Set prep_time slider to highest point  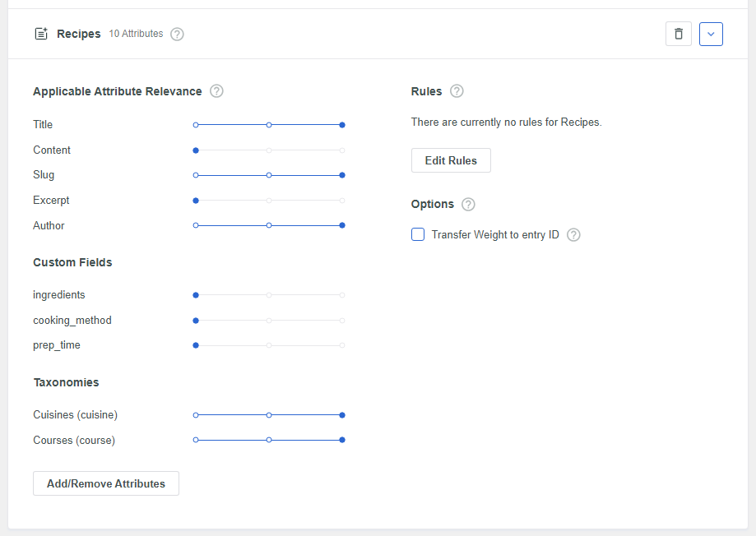click(342, 345)
